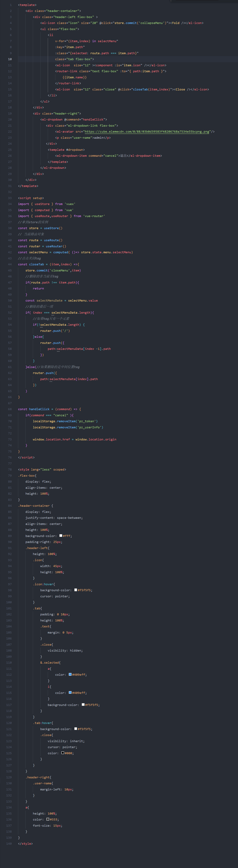Click lang="less" attribute in style tag

(x=41, y=469)
